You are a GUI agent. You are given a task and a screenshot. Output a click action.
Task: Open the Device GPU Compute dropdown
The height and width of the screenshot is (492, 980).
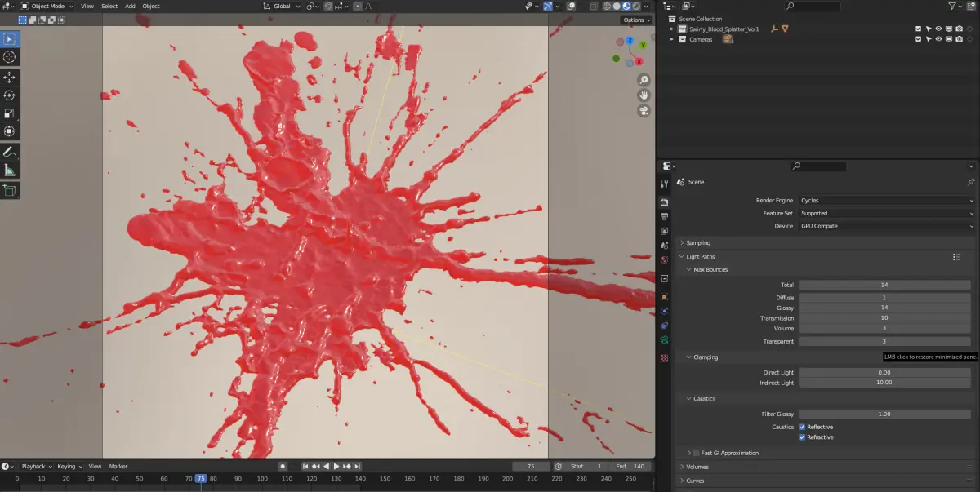pyautogui.click(x=887, y=226)
